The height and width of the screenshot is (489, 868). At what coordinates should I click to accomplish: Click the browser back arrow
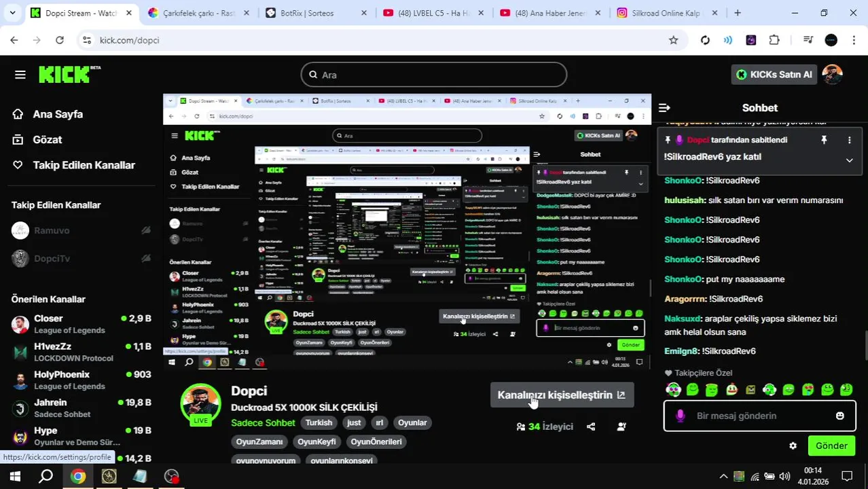[14, 40]
